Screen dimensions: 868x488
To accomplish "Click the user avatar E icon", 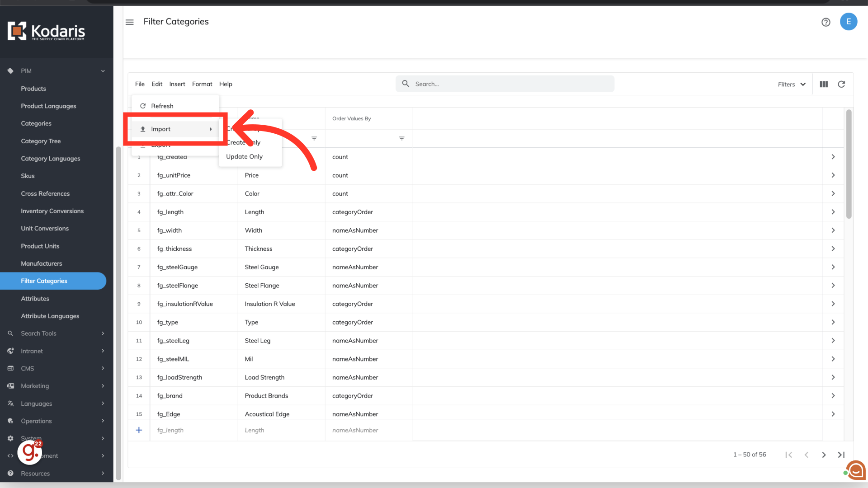I will (x=848, y=22).
